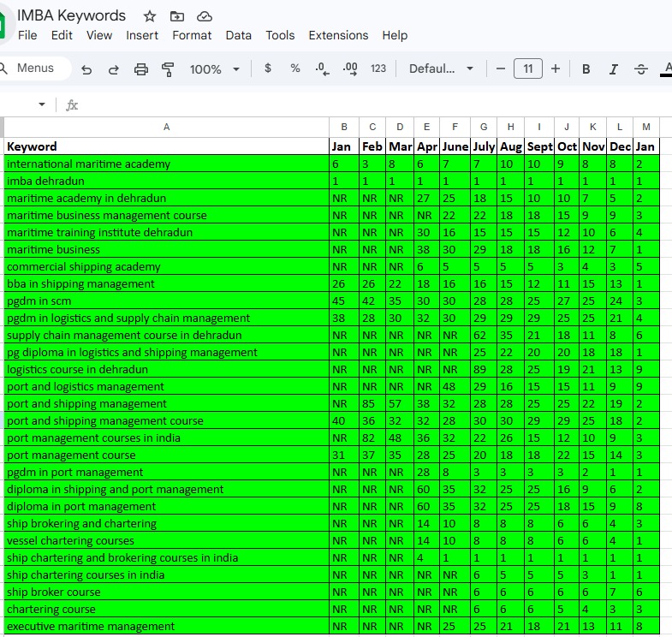Select July value 62 in supply chain row
The height and width of the screenshot is (637, 672).
click(x=484, y=336)
